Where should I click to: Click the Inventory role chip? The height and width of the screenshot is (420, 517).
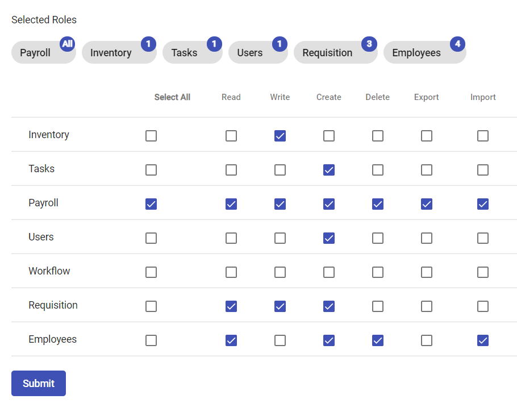click(111, 53)
